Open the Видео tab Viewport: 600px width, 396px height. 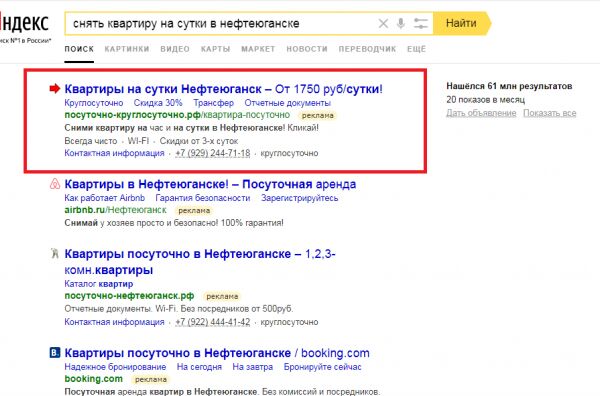[x=175, y=49]
